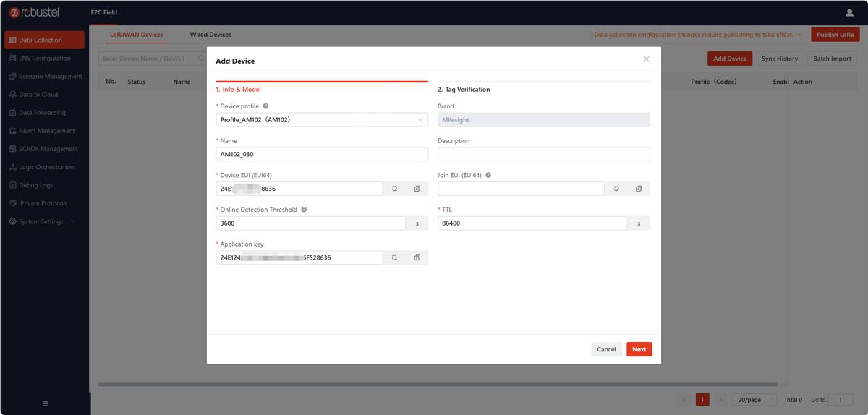The width and height of the screenshot is (868, 415).
Task: Focus the Application key field
Action: [x=299, y=257]
